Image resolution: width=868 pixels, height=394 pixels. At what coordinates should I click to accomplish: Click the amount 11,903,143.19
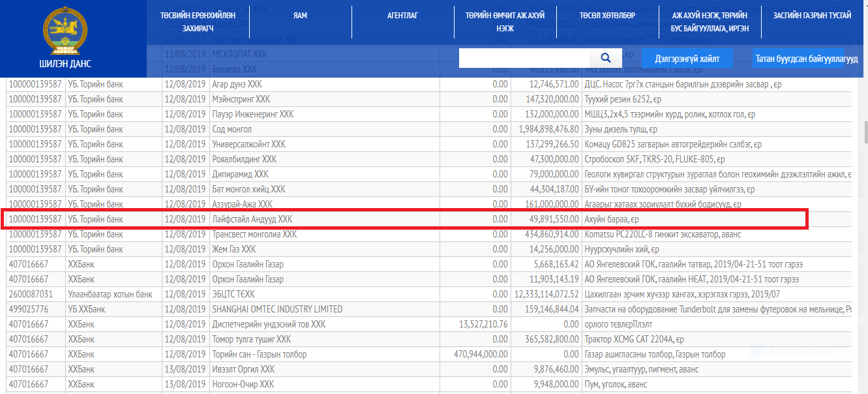pyautogui.click(x=554, y=279)
